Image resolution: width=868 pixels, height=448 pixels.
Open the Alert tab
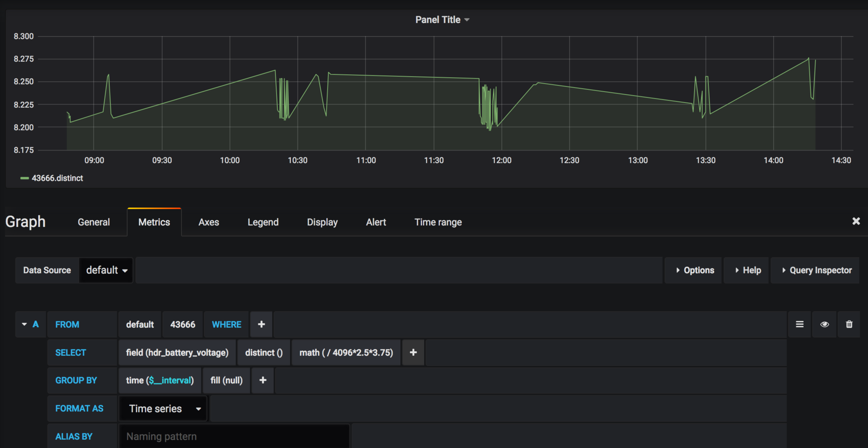[x=376, y=222]
